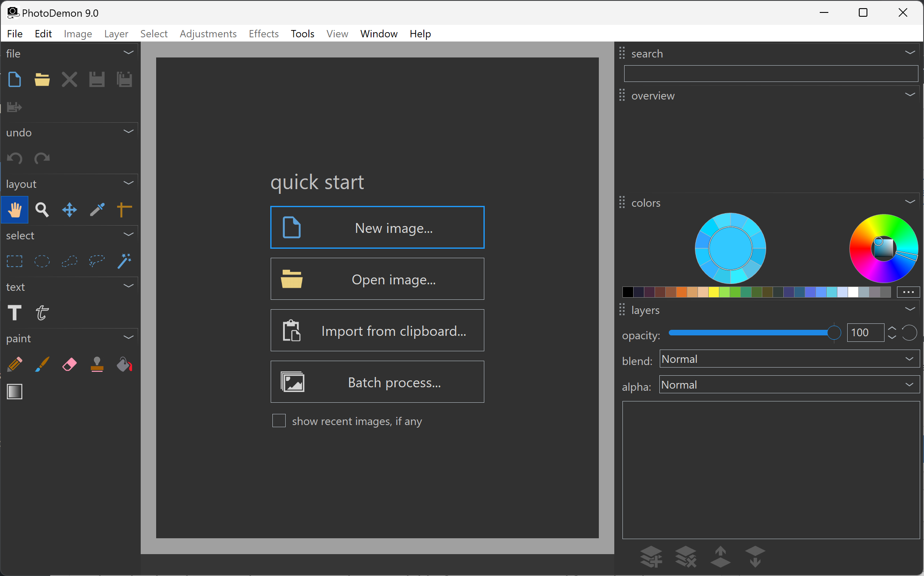Click the New image button
This screenshot has width=924, height=576.
377,227
